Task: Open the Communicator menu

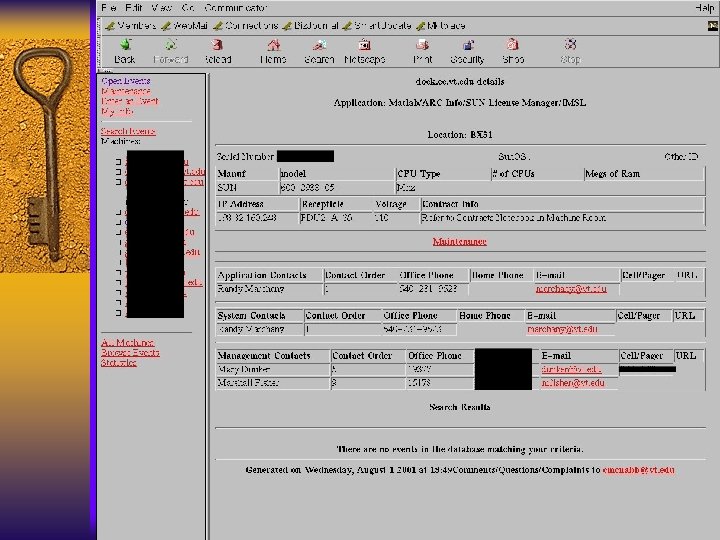Action: pyautogui.click(x=236, y=8)
